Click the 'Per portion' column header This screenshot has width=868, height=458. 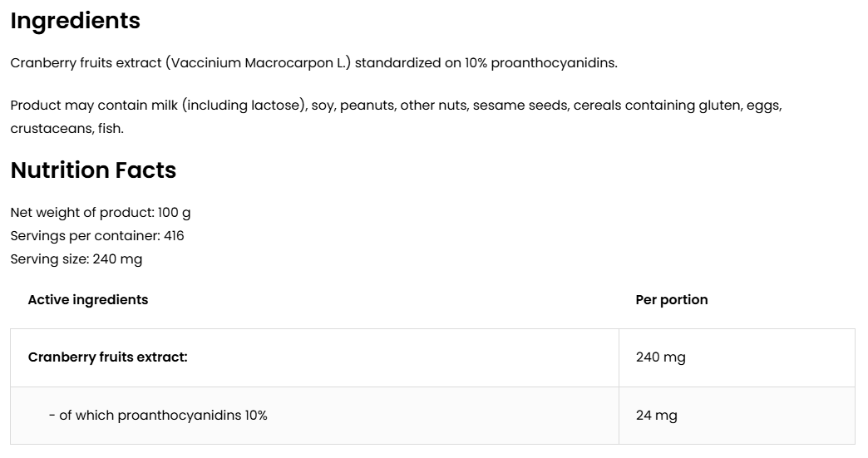pos(672,300)
